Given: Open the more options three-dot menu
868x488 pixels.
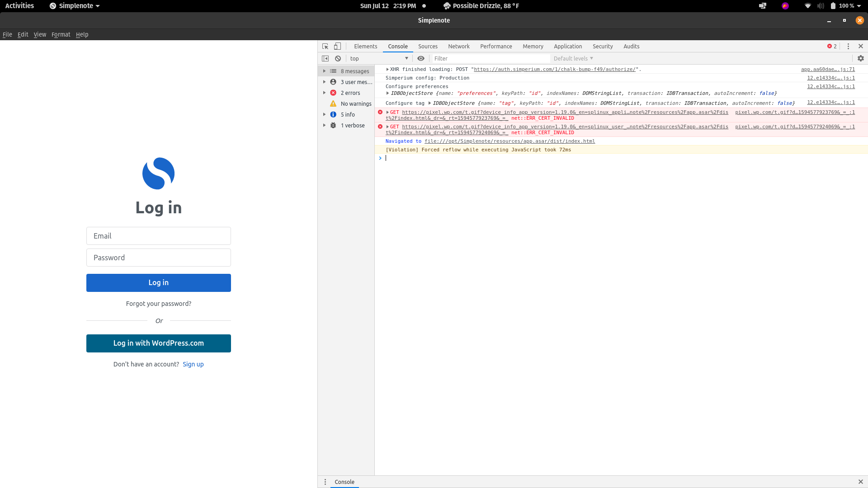Looking at the screenshot, I should pyautogui.click(x=848, y=46).
